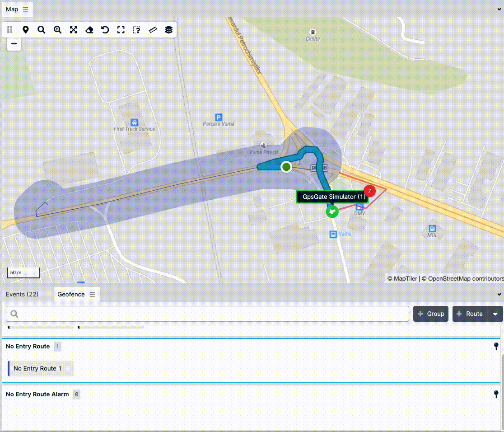Screen dimensions: 504x432
Task: Open the map search magnifier tool
Action: point(42,30)
